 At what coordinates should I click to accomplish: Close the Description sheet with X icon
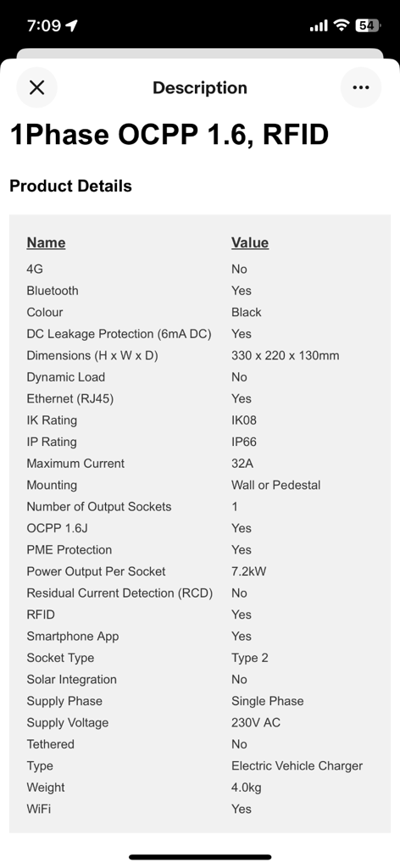click(x=36, y=87)
